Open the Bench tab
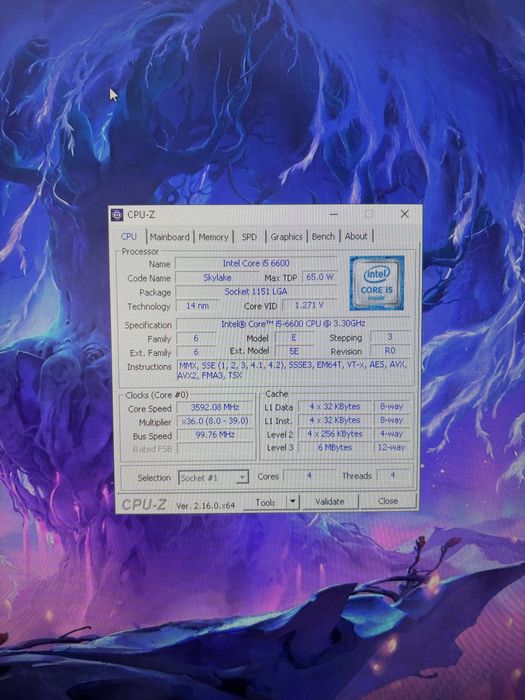The image size is (525, 700). pos(323,236)
